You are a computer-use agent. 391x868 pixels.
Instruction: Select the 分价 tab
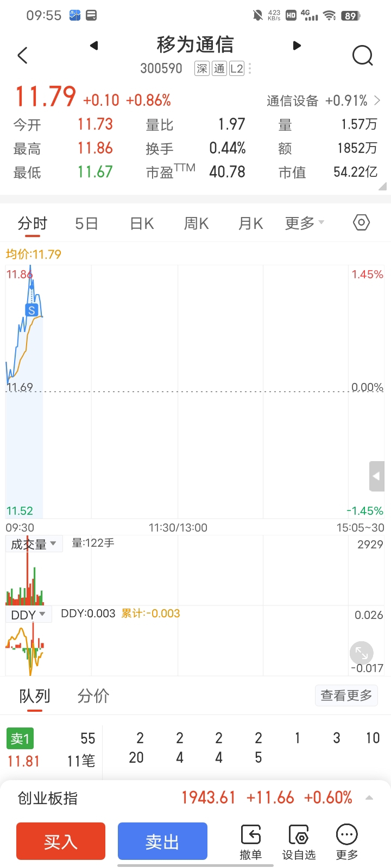coord(93,696)
